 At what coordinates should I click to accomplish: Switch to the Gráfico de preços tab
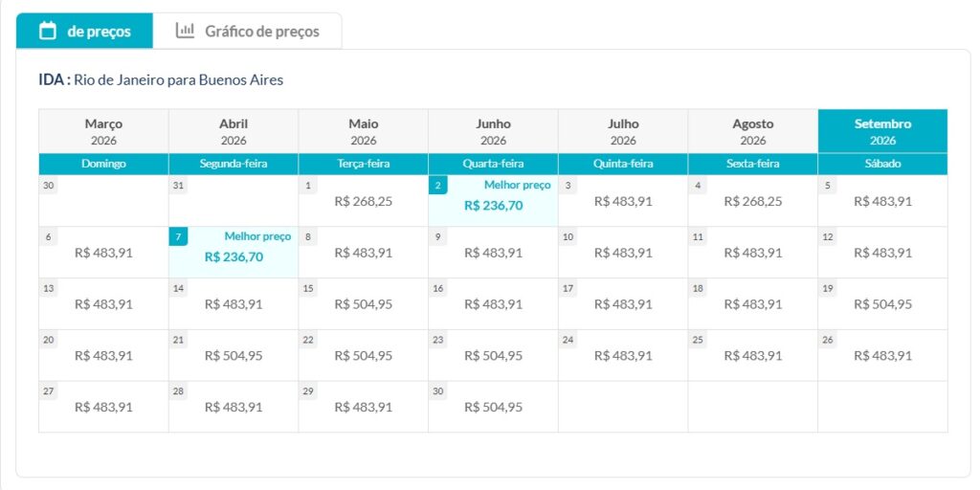248,32
